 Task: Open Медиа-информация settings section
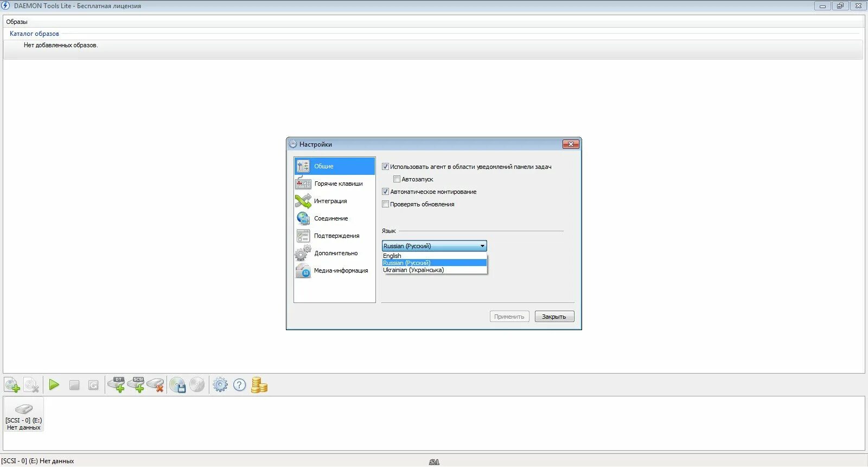pos(335,270)
